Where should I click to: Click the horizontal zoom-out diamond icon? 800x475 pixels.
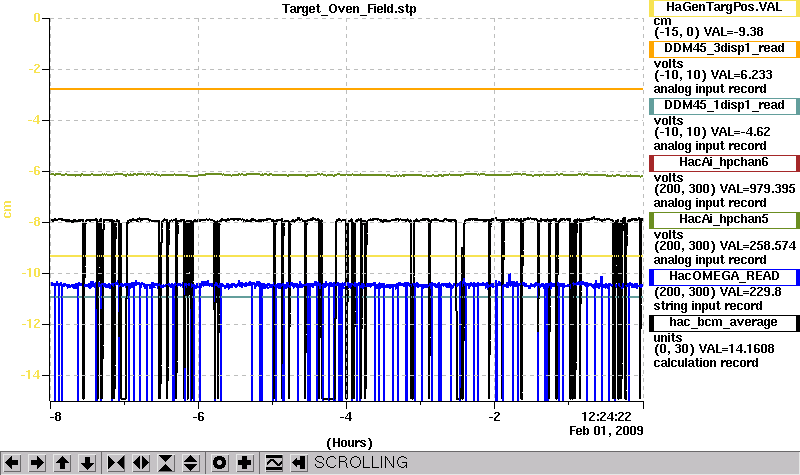pos(141,463)
